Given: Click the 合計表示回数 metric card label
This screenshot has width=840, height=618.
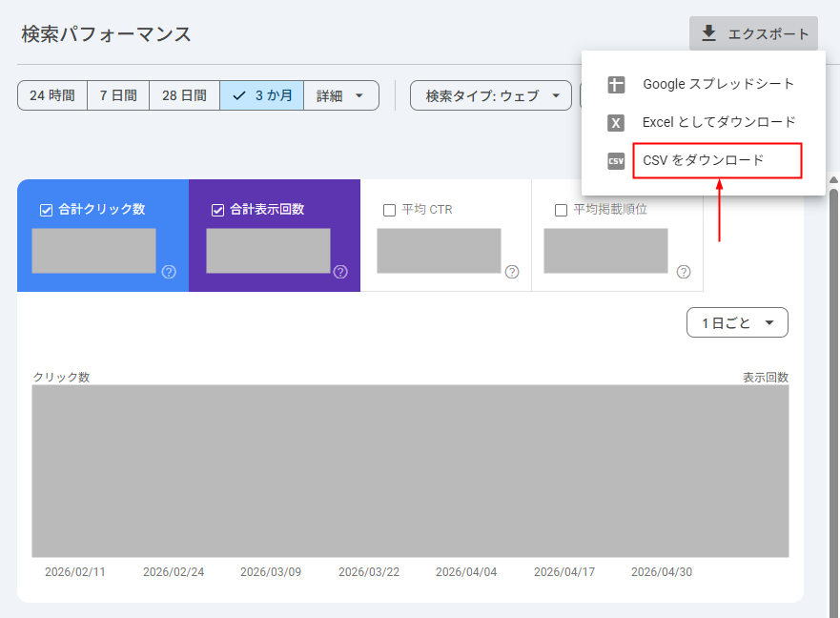Looking at the screenshot, I should pos(267,209).
